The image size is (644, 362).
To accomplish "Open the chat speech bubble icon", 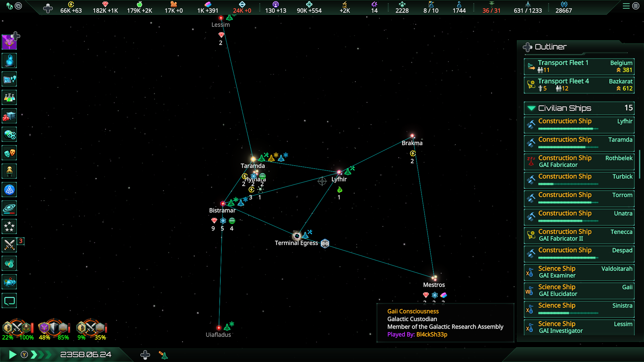I will pyautogui.click(x=9, y=300).
